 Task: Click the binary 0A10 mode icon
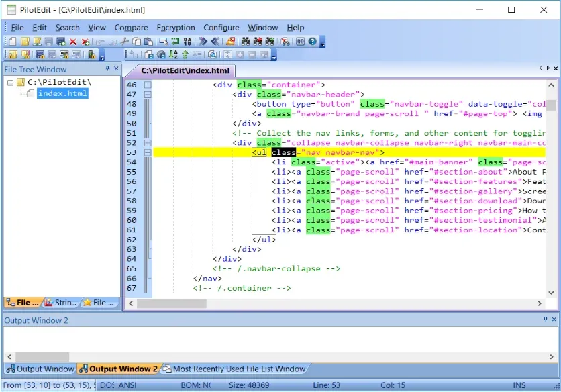click(x=187, y=42)
